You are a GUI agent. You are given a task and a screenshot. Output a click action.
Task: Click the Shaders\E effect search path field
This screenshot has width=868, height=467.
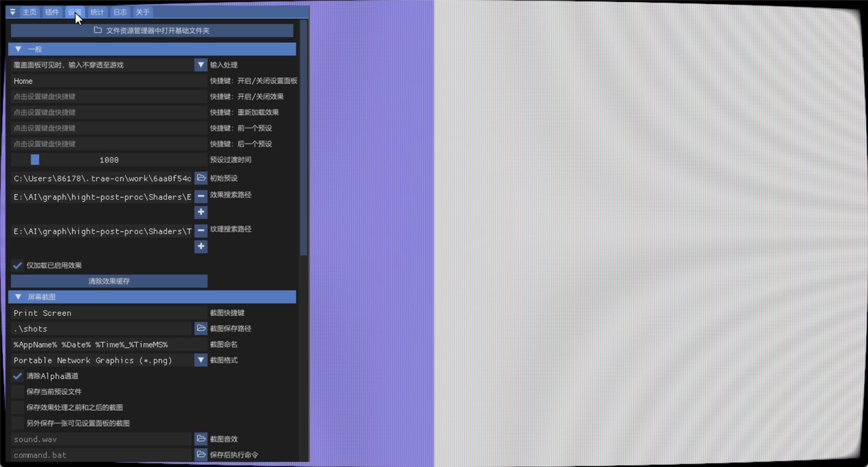pyautogui.click(x=102, y=197)
